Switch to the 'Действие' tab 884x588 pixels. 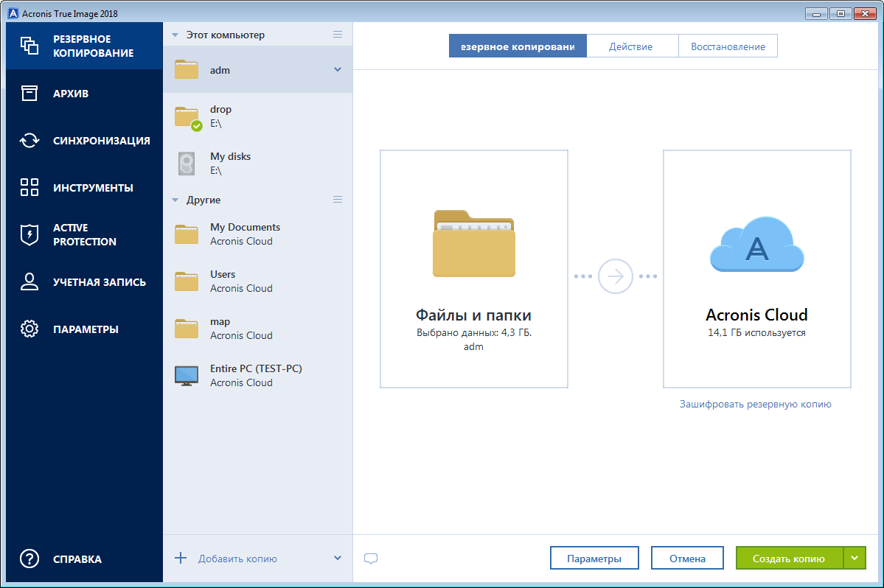tap(632, 46)
